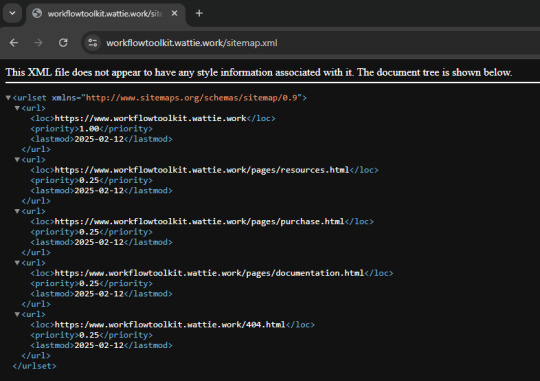
Task: Collapse the url node for purchase.html
Action: [17, 211]
